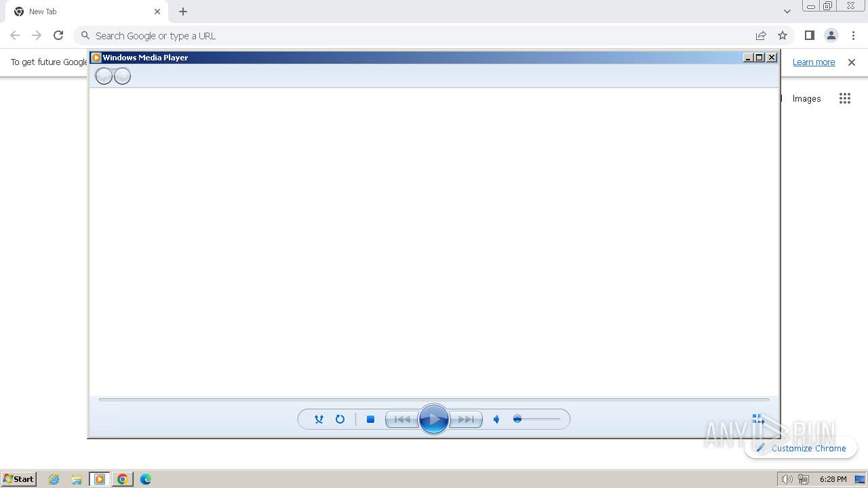This screenshot has height=488, width=868.
Task: Click the Media Player seek bar
Action: [x=434, y=400]
